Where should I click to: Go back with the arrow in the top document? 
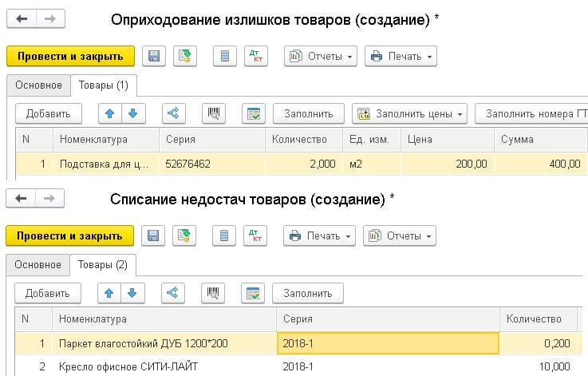[x=22, y=19]
